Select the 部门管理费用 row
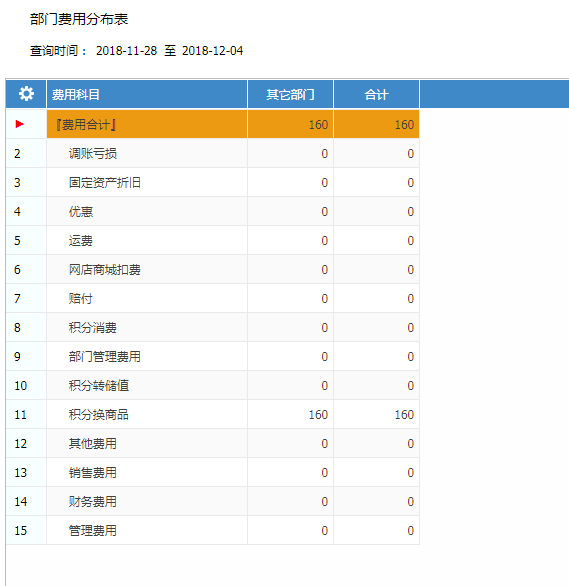The image size is (569, 586). pos(213,356)
